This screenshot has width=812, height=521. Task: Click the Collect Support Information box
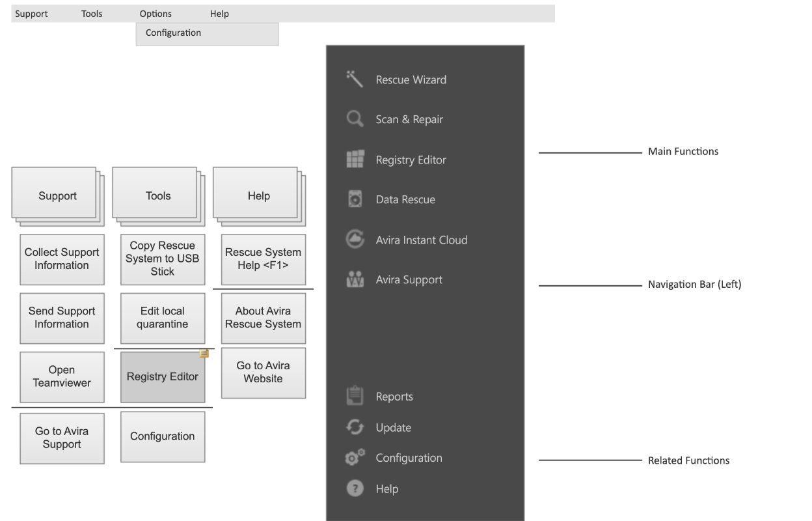62,259
